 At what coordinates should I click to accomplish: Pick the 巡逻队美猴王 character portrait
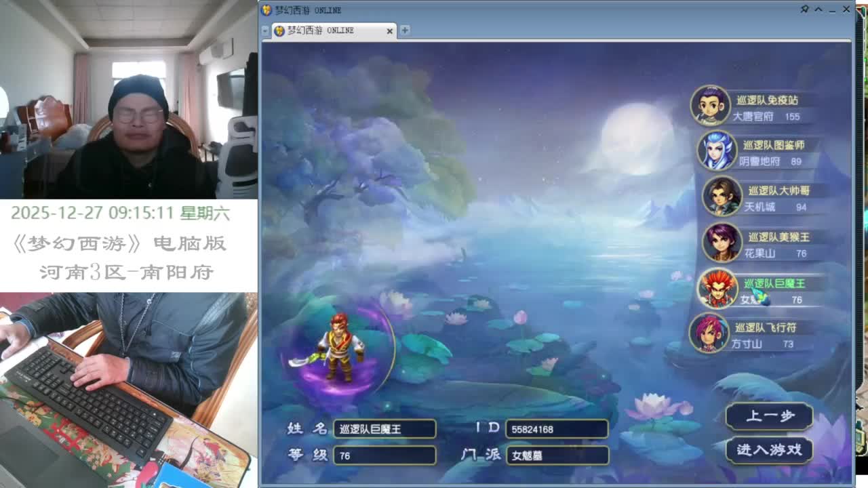pos(722,242)
